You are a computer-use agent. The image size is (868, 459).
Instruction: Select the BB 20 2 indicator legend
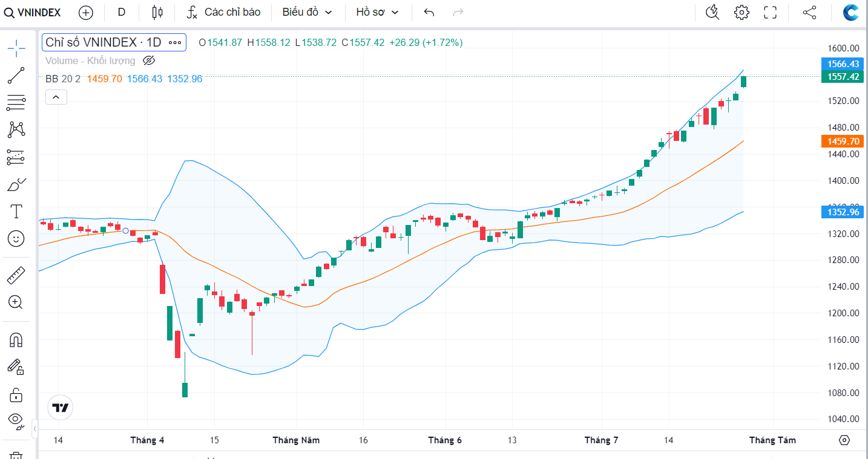point(63,79)
